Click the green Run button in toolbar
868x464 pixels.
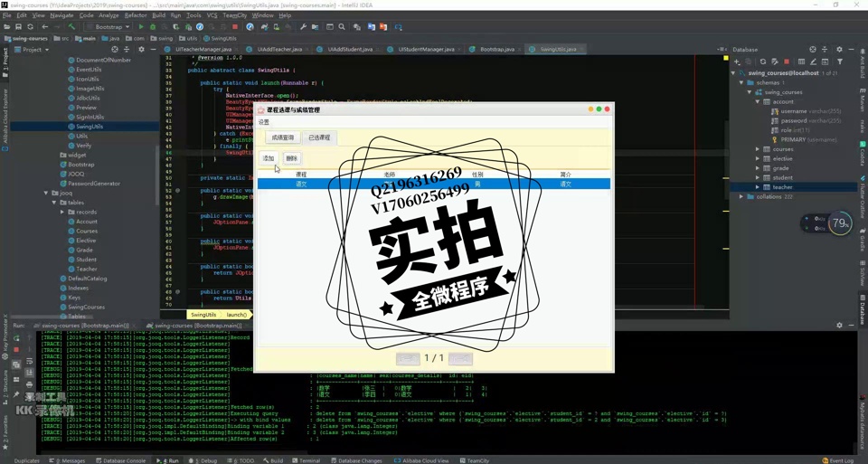[x=141, y=27]
